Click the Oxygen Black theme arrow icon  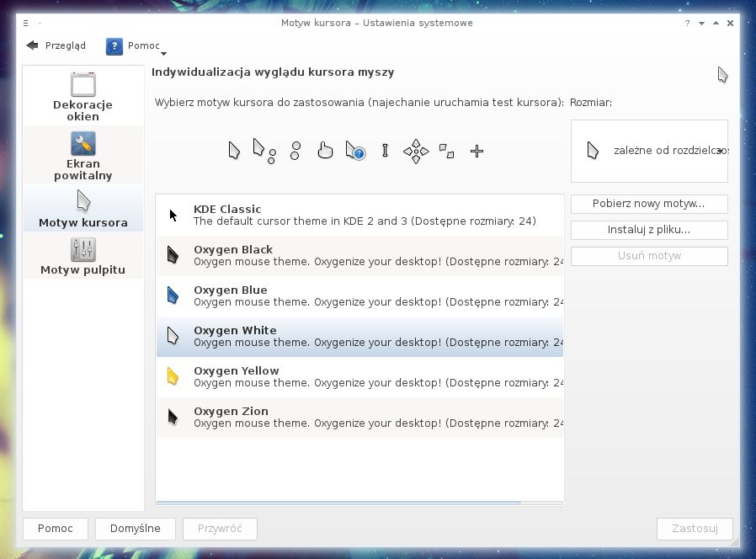(x=173, y=255)
